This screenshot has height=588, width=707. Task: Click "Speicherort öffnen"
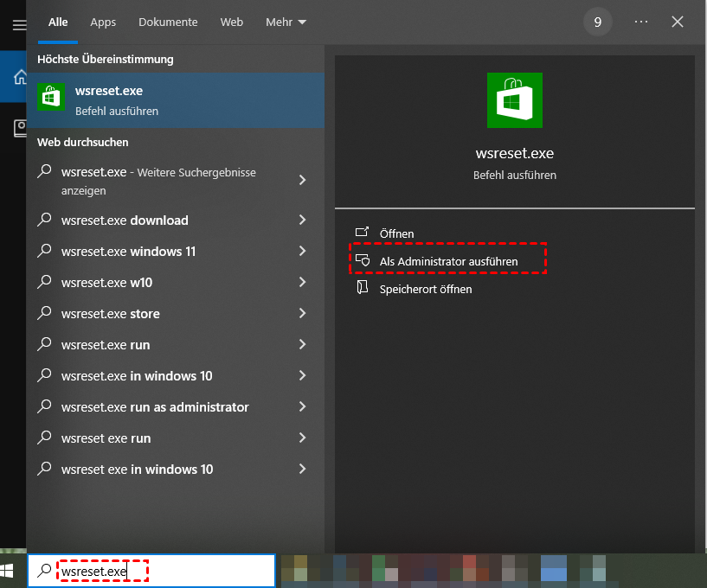425,289
